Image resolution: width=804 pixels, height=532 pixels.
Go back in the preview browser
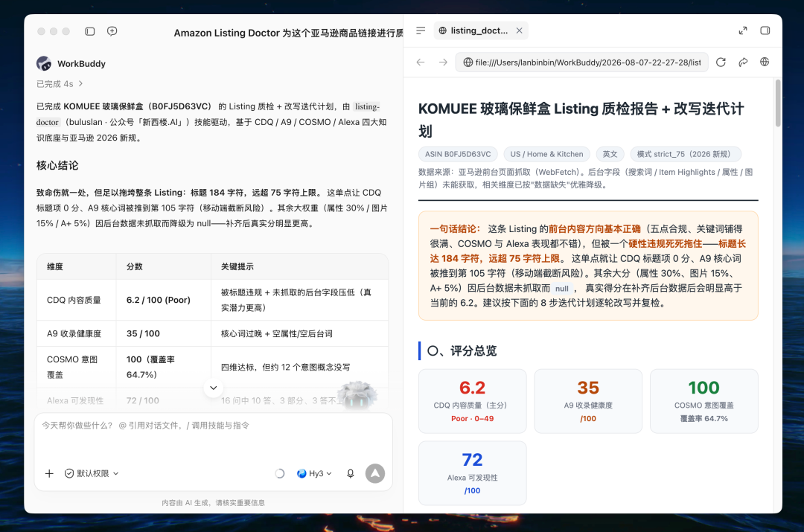(x=421, y=62)
